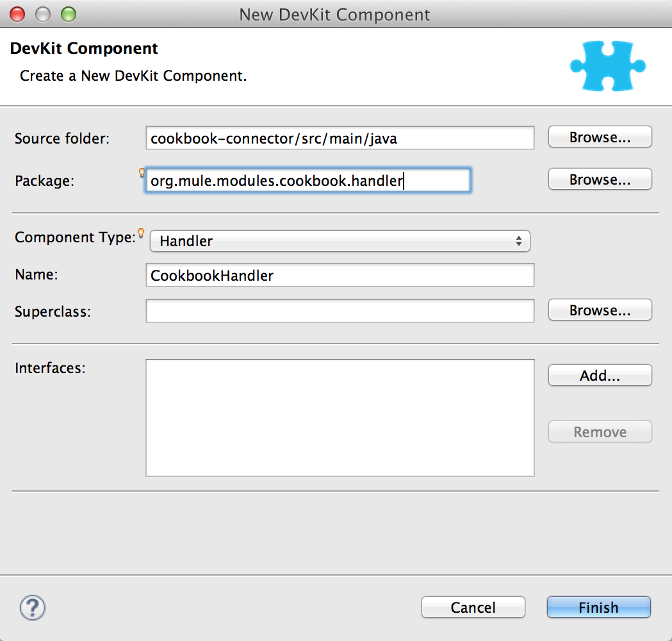Click inside the empty Interfaces list
The height and width of the screenshot is (641, 672).
pos(340,417)
